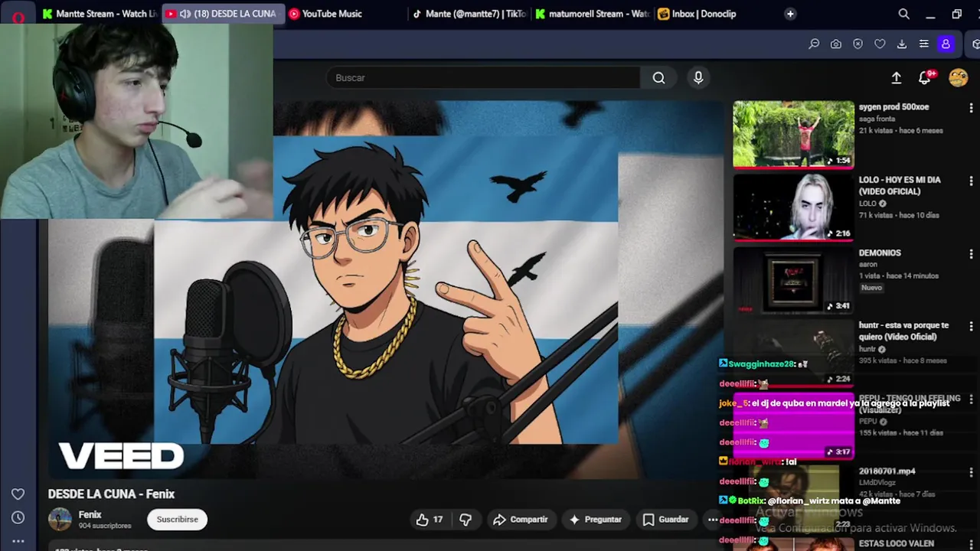Screen dimensions: 980x551
Task: Switch to Mante TikTok tab
Action: click(469, 14)
